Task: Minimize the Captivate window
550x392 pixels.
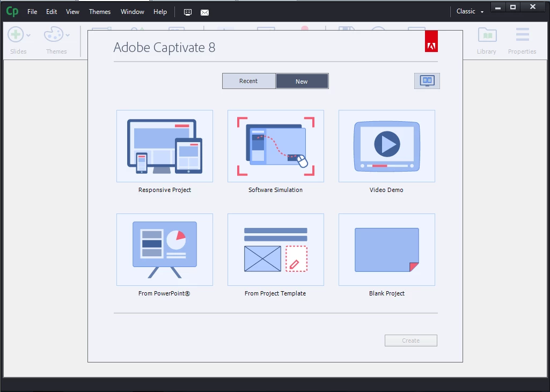Action: pos(498,7)
